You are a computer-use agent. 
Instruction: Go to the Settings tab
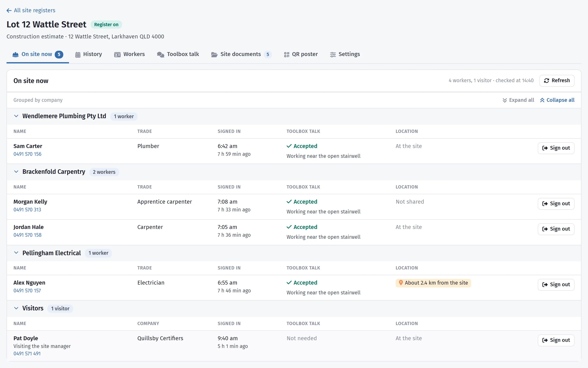[x=345, y=54]
